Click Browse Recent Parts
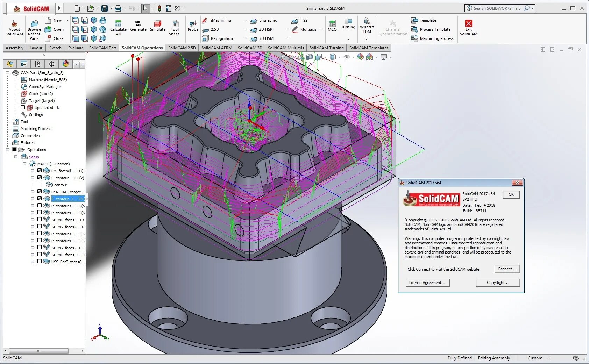 tap(34, 29)
